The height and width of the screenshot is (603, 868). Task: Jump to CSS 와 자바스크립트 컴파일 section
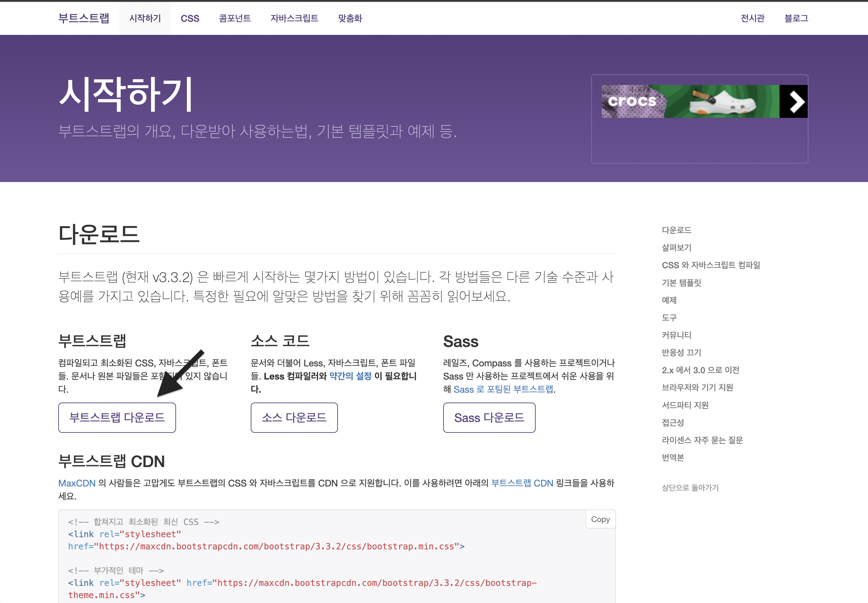711,265
